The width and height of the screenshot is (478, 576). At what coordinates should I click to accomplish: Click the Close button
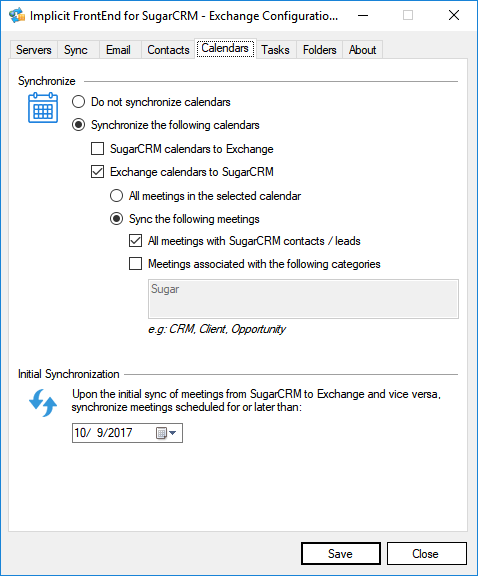[426, 553]
